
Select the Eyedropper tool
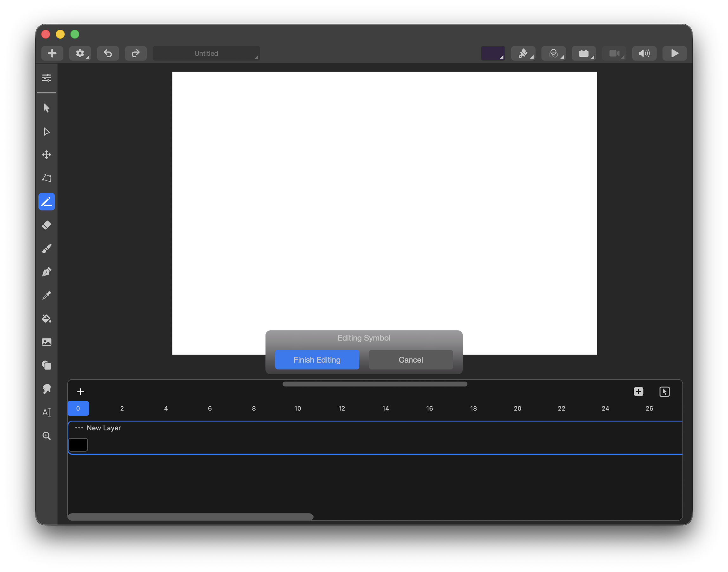(47, 296)
